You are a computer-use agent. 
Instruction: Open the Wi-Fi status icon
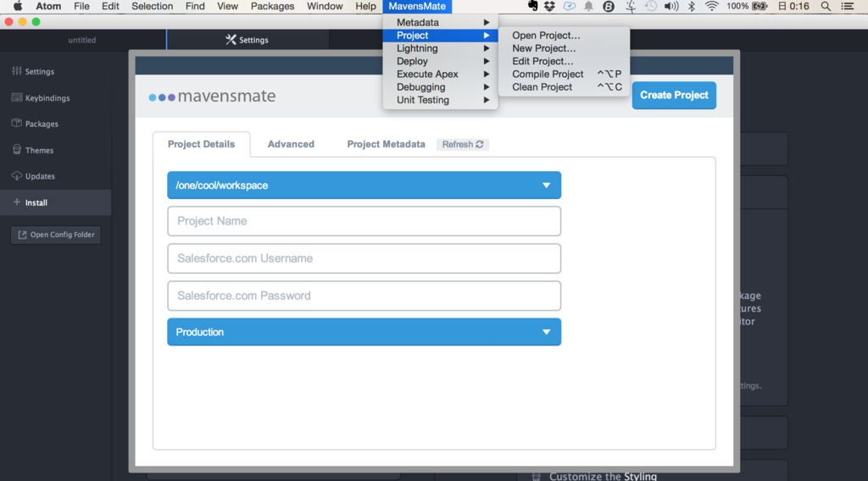[x=712, y=6]
